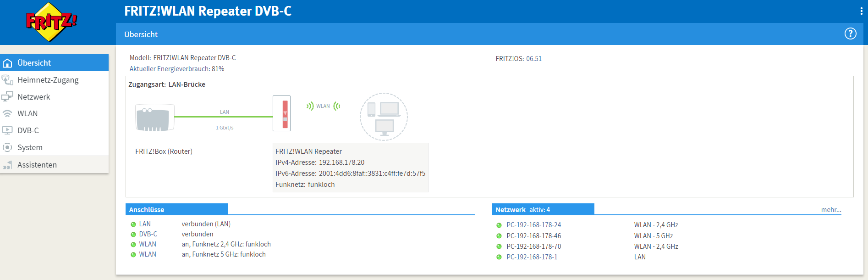This screenshot has width=868, height=280.
Task: Click the FRITZ! logo
Action: [51, 22]
